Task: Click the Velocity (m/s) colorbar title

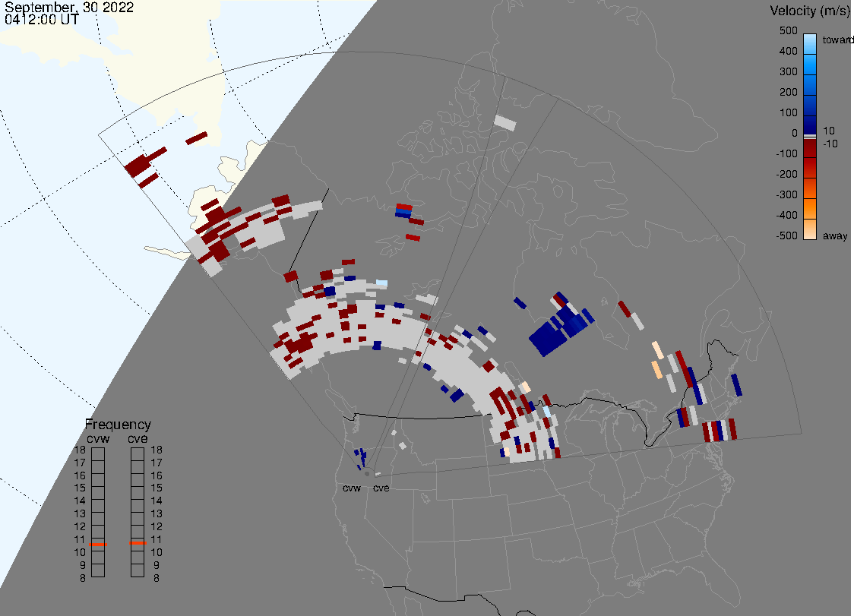Action: pyautogui.click(x=811, y=11)
